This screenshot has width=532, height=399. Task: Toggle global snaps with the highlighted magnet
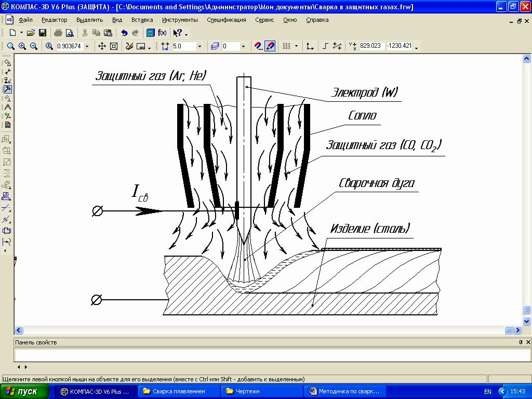coord(270,46)
